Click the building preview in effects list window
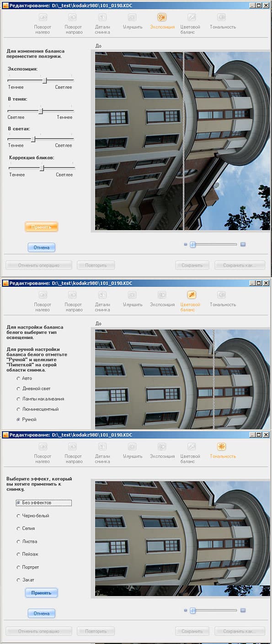The height and width of the screenshot is (644, 272). (182, 539)
